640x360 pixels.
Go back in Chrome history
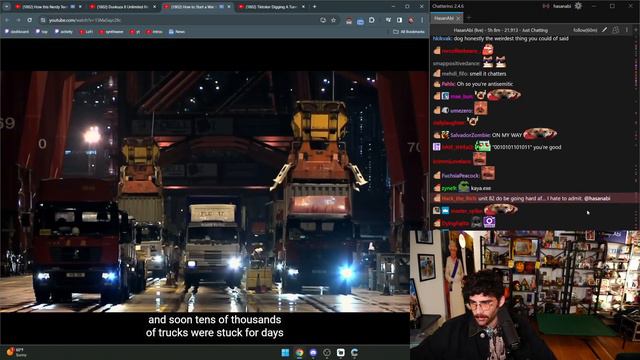(x=7, y=20)
